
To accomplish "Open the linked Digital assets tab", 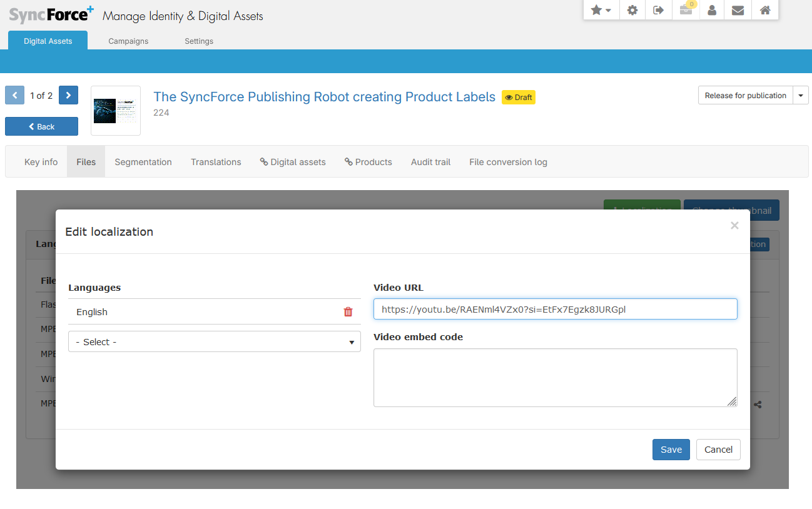I will point(293,162).
